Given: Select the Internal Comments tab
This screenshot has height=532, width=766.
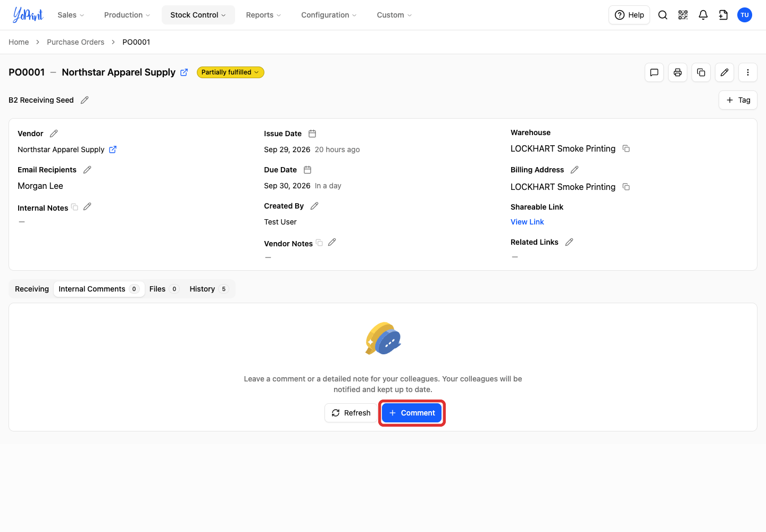Looking at the screenshot, I should pos(99,289).
